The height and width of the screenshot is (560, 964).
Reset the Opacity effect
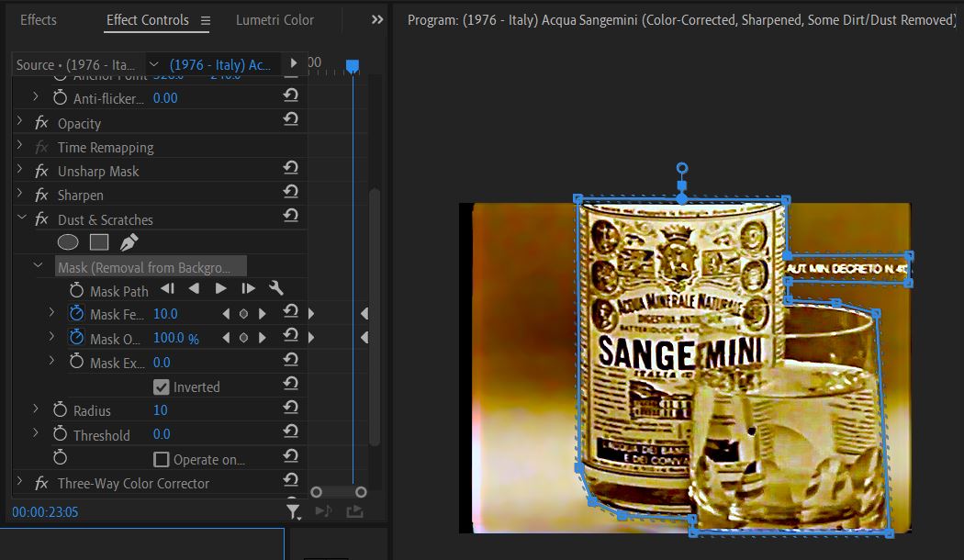pyautogui.click(x=291, y=119)
